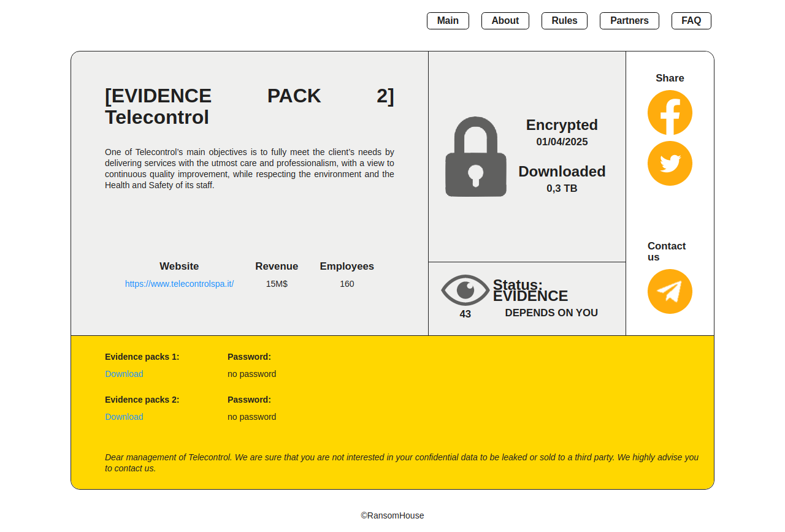The image size is (785, 532).
Task: Open the Rules page
Action: 564,21
